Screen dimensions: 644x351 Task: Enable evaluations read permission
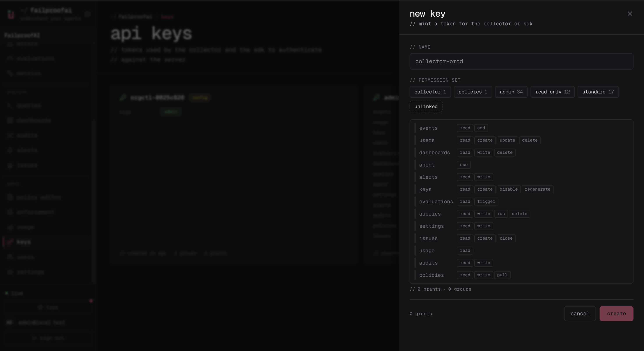465,201
